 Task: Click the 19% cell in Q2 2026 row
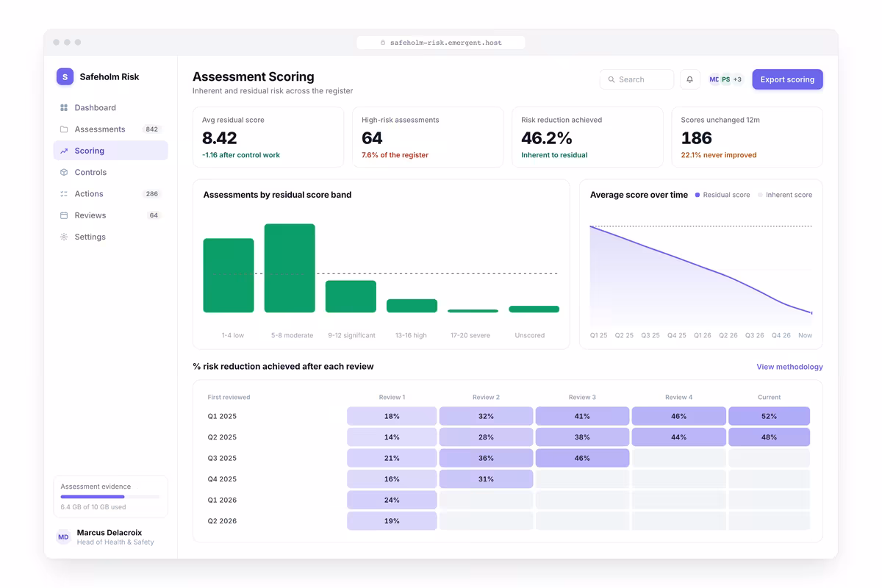click(x=392, y=521)
